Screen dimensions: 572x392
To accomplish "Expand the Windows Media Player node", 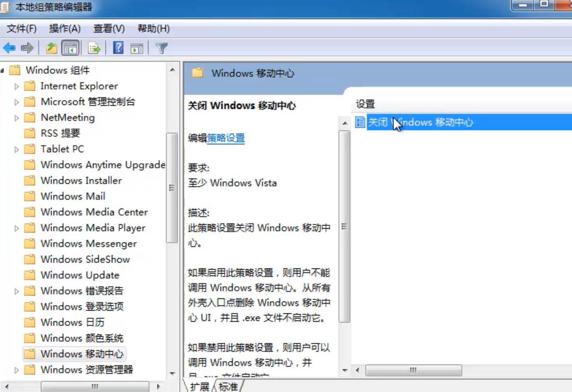I will tap(16, 228).
